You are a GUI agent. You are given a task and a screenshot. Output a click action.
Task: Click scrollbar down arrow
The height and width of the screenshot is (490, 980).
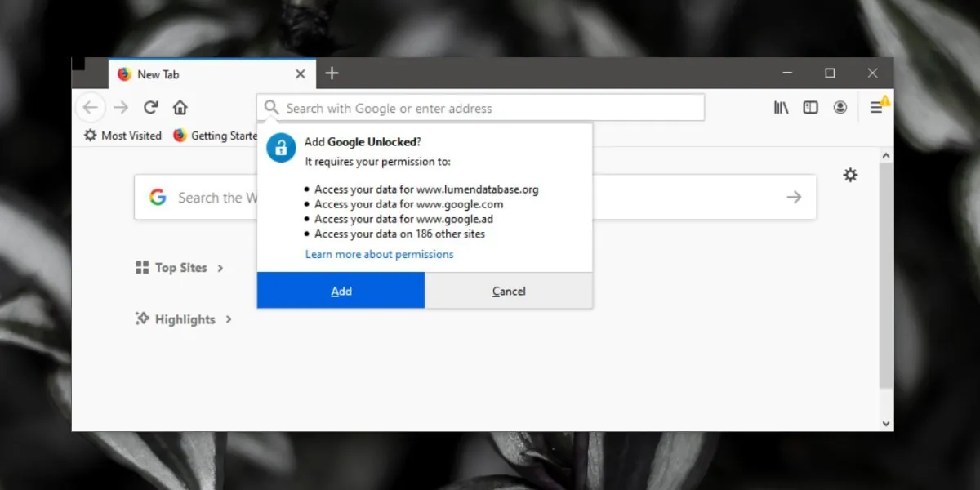(x=886, y=423)
